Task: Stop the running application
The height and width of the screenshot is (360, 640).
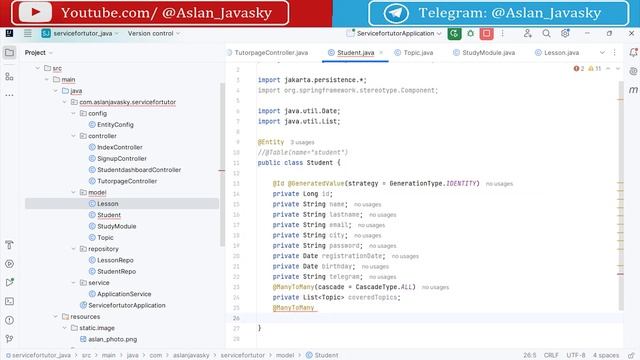Action: 487,33
